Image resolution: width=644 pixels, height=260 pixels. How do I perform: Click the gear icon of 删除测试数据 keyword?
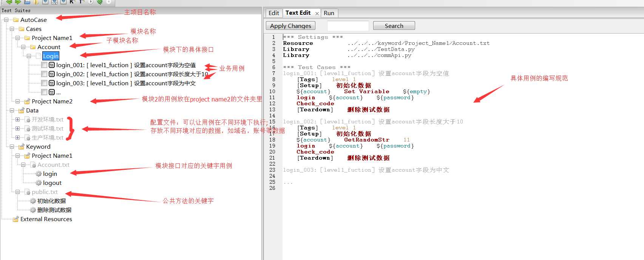tap(33, 210)
